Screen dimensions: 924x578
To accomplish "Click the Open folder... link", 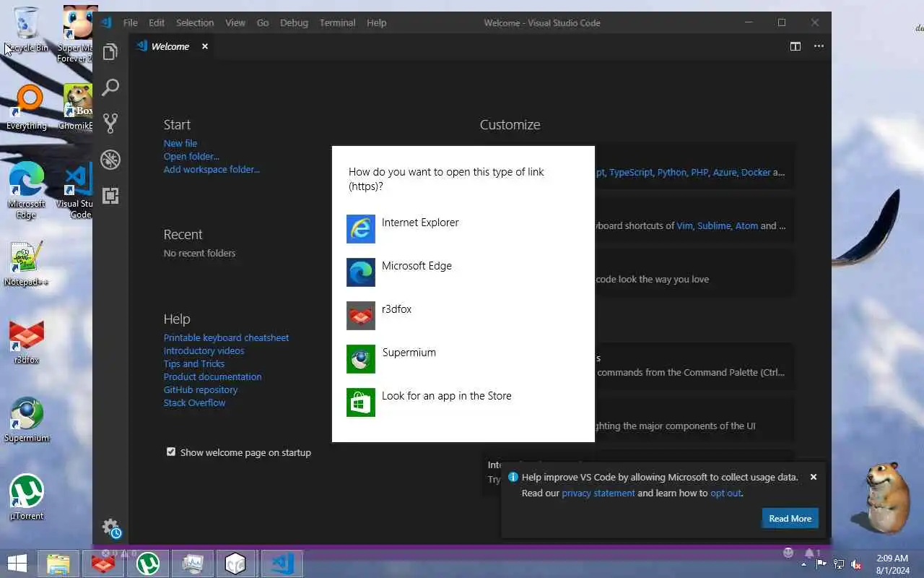I will point(191,156).
